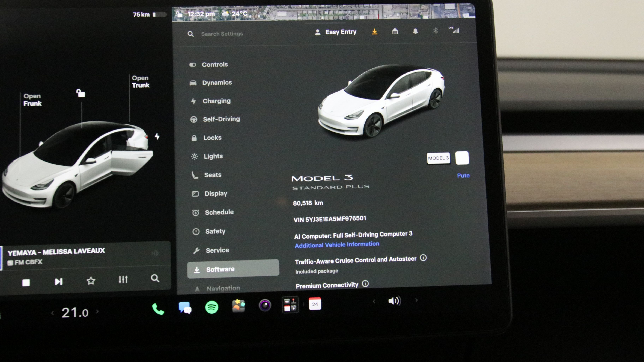This screenshot has width=644, height=362.
Task: Launch Spotify from the dock
Action: coord(212,307)
